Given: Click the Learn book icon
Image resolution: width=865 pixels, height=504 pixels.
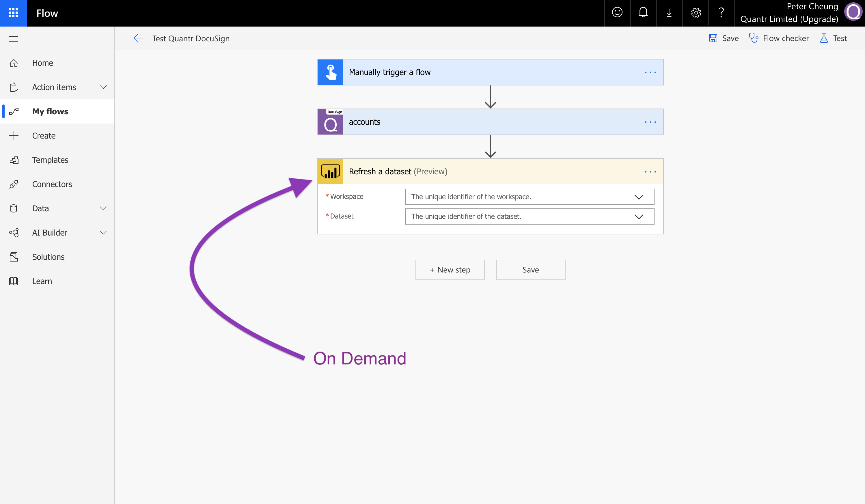Looking at the screenshot, I should click(x=14, y=281).
